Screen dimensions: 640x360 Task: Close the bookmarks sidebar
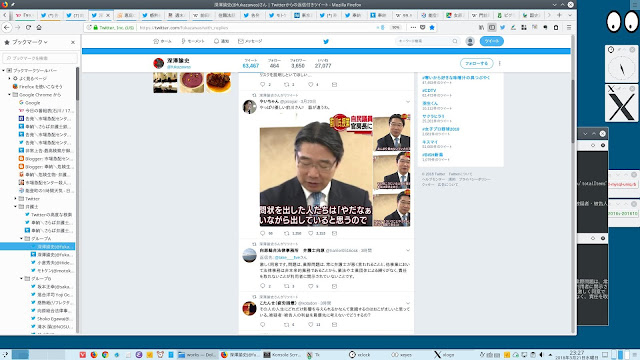pyautogui.click(x=73, y=42)
